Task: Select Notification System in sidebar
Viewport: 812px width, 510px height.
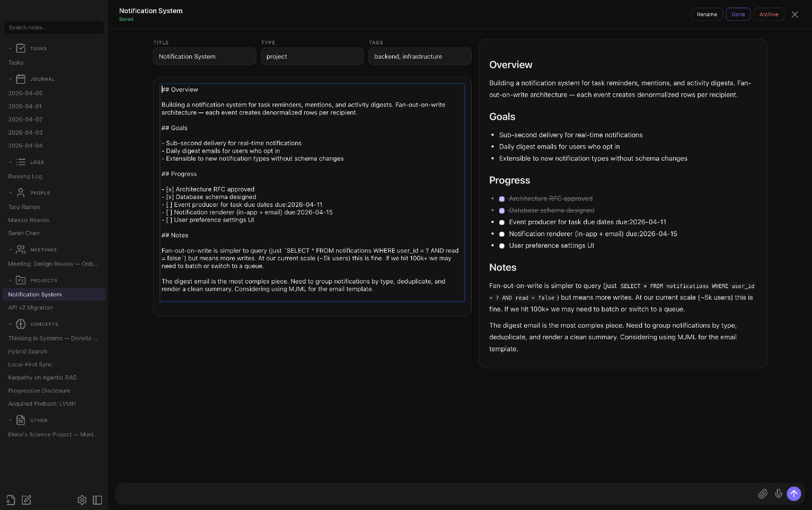Action: [54, 294]
